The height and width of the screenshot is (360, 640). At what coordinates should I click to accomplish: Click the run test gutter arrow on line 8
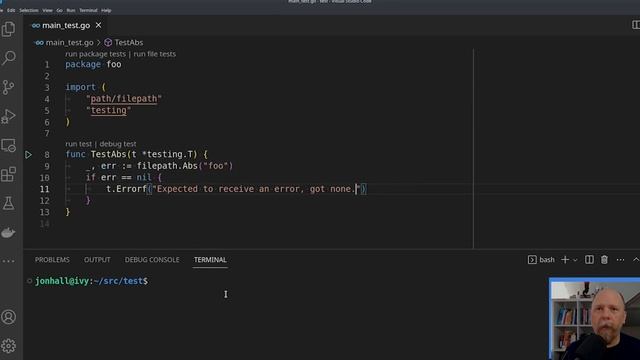pyautogui.click(x=28, y=155)
